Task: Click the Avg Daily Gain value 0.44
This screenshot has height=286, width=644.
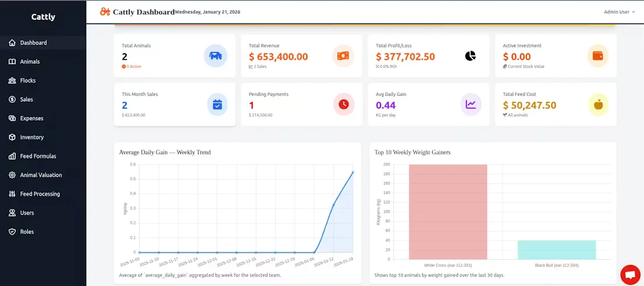Action: tap(386, 105)
